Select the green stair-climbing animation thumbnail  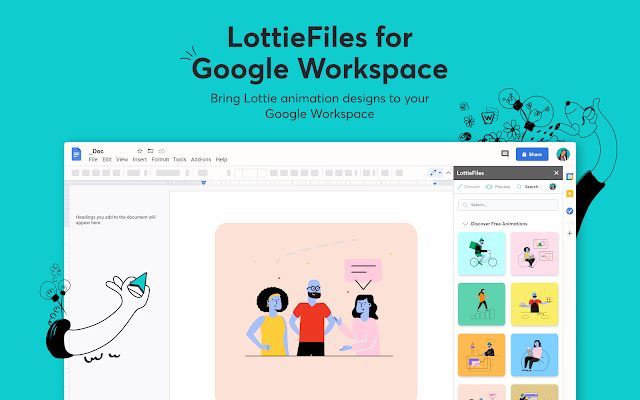click(482, 304)
